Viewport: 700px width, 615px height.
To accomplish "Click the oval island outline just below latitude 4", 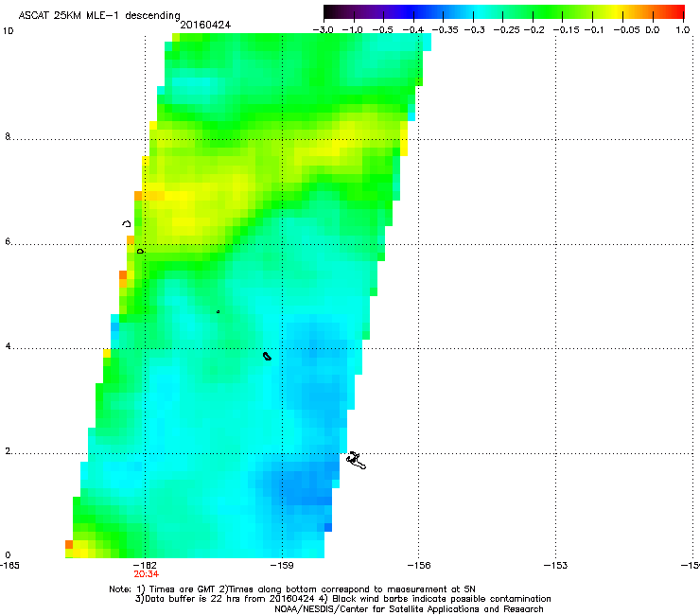I will 267,356.
